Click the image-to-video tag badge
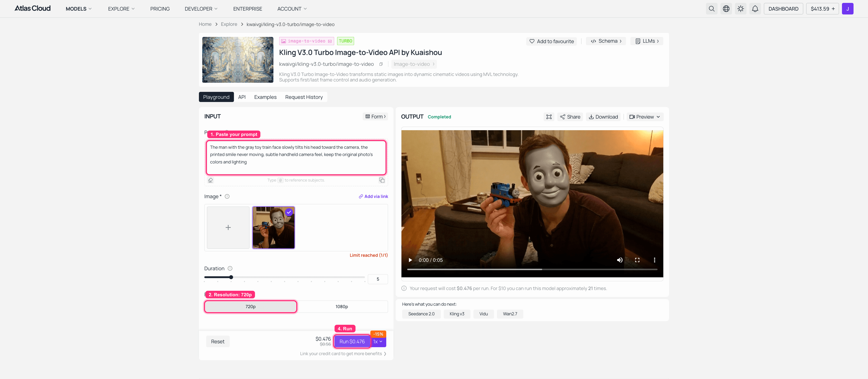 (306, 41)
